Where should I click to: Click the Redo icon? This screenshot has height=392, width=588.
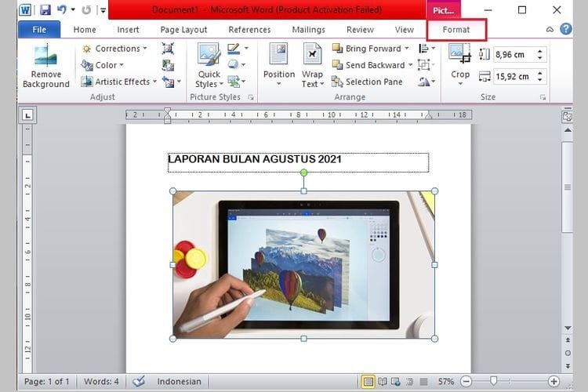pyautogui.click(x=86, y=9)
